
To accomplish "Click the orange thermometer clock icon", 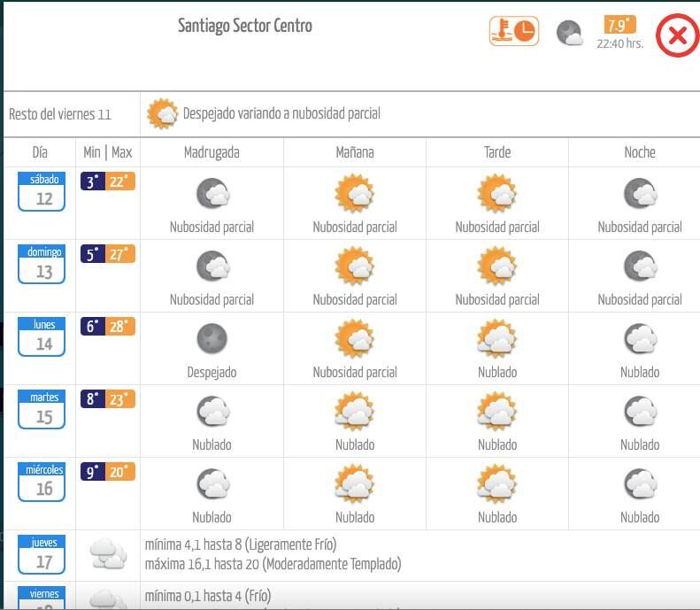I will [x=514, y=31].
